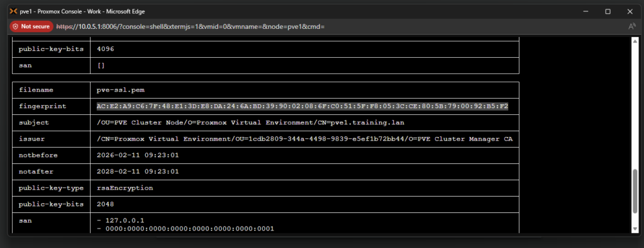Viewport: 644px width, 248px height.
Task: Click the window title text in the title bar
Action: [82, 11]
